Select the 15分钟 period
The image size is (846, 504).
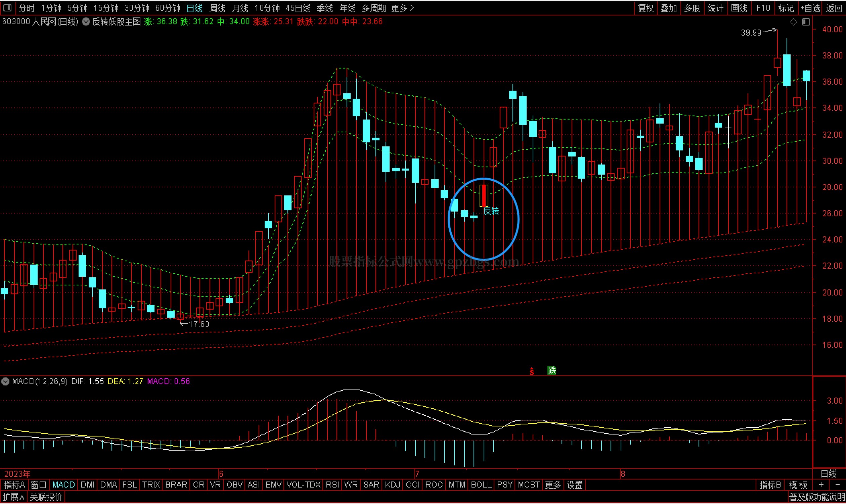coord(106,8)
